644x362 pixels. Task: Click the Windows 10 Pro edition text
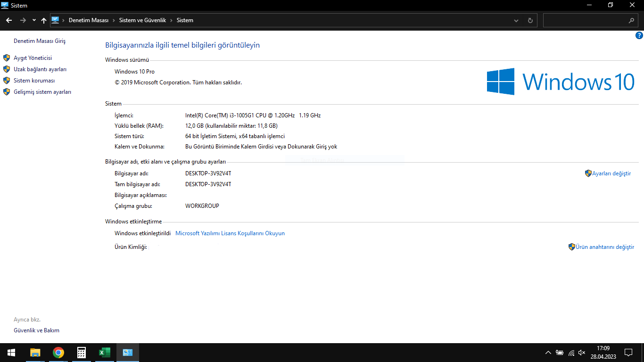134,72
